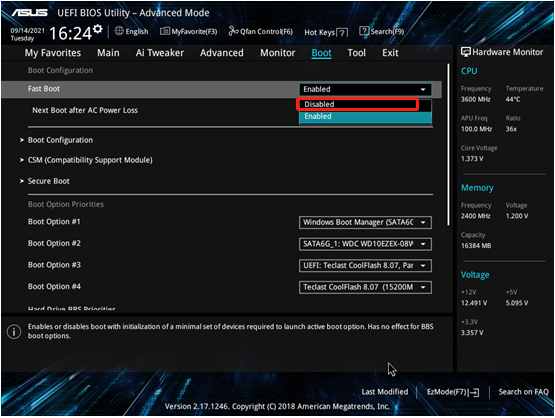Open the Fast Boot dropdown
This screenshot has height=418, width=555.
tap(365, 89)
